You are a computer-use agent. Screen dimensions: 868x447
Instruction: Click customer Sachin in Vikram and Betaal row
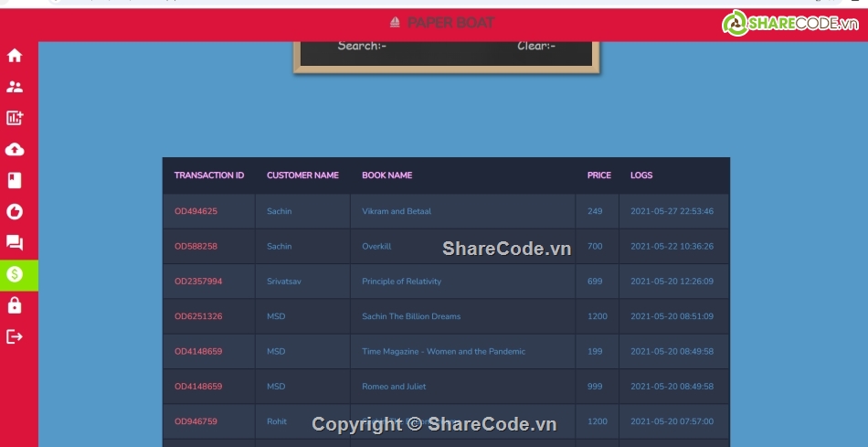pos(279,211)
